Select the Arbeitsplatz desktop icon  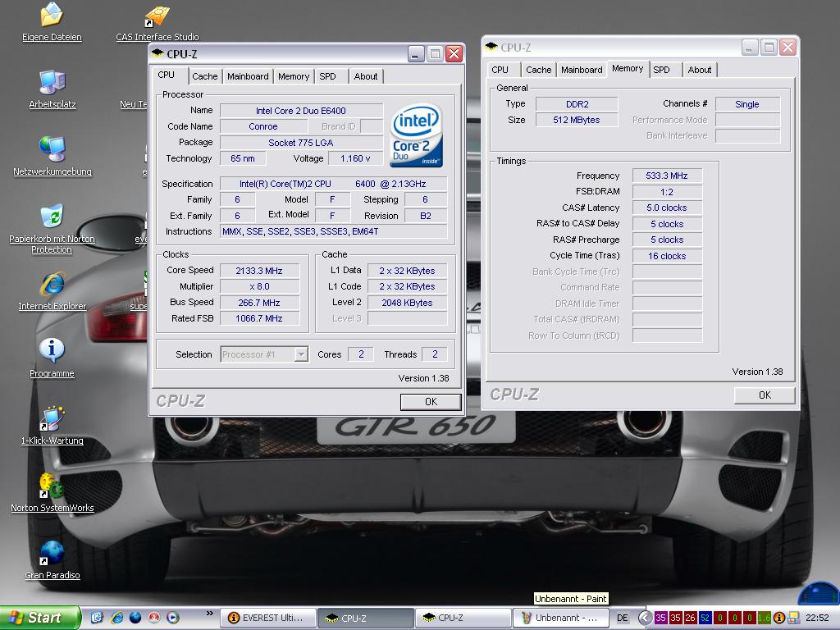tap(52, 89)
